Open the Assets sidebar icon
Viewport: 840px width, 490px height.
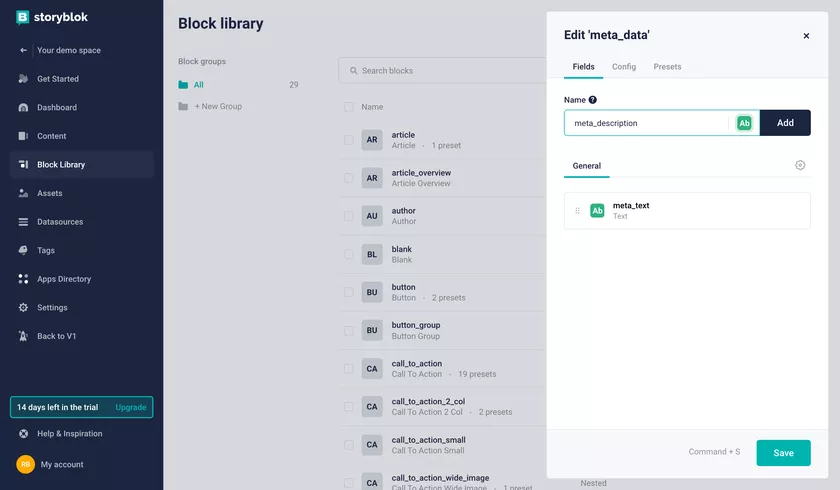coord(23,193)
